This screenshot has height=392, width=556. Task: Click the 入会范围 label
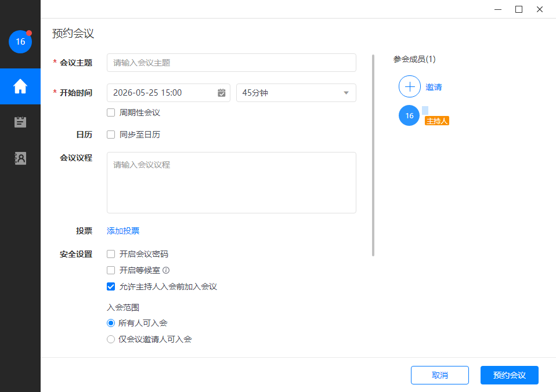click(x=123, y=308)
